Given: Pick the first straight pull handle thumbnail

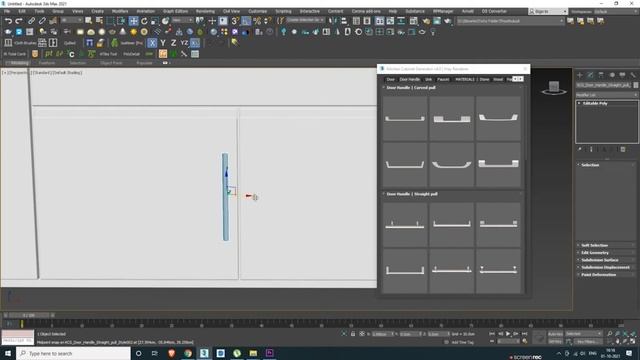Looking at the screenshot, I should click(405, 224).
